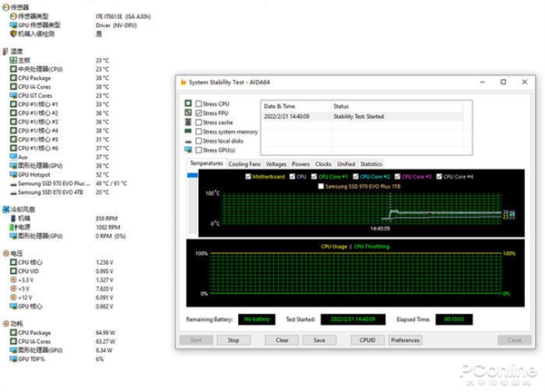Open the Statistics tab
545x392 pixels.
coord(371,164)
